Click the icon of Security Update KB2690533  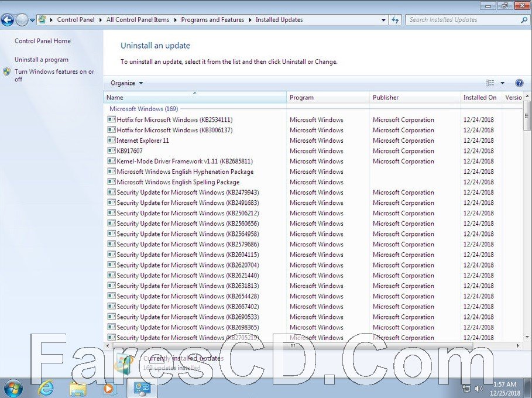[x=111, y=317]
